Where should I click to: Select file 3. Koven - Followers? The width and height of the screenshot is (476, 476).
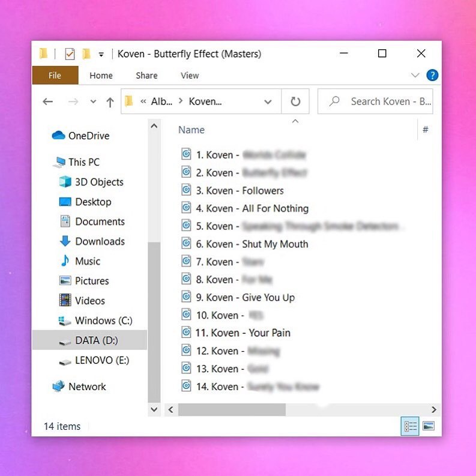[x=232, y=191]
